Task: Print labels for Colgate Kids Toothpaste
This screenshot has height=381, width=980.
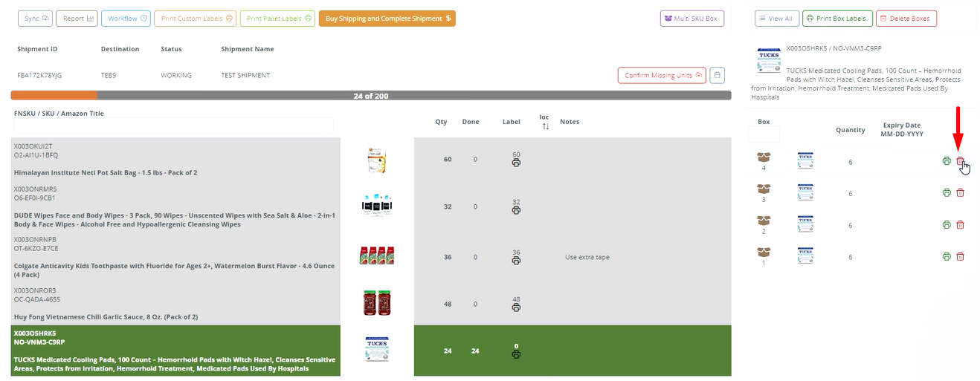Action: [516, 261]
